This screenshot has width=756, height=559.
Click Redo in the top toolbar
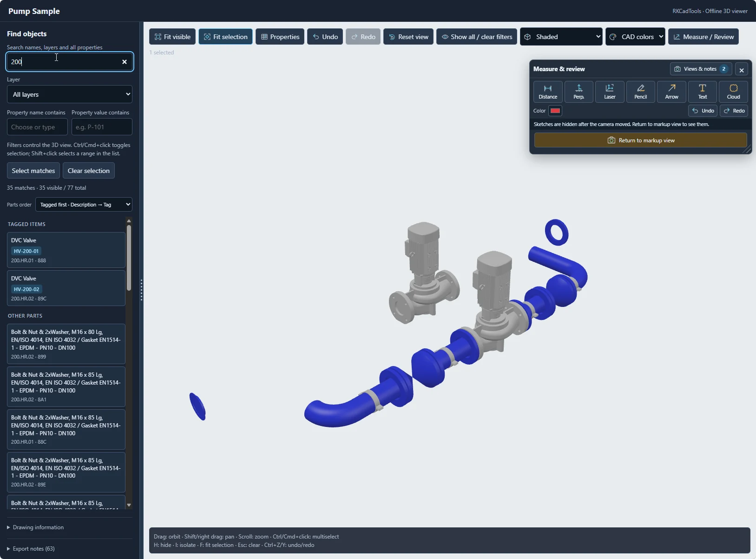click(363, 37)
